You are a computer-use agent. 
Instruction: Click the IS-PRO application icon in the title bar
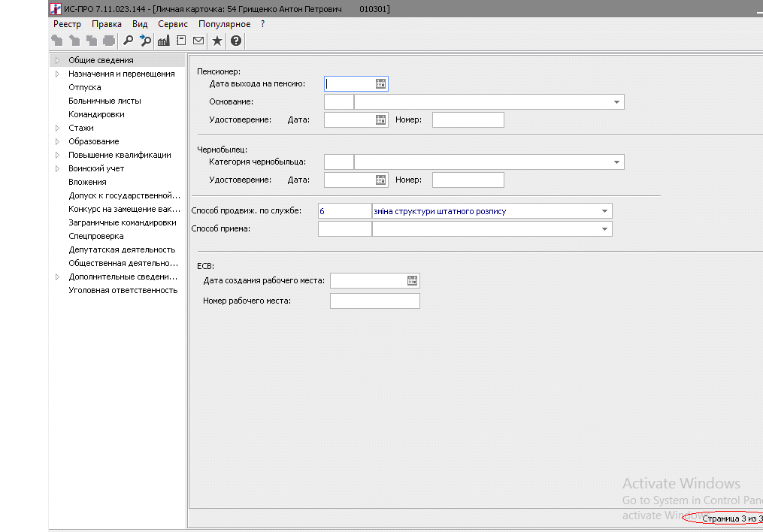(x=56, y=9)
